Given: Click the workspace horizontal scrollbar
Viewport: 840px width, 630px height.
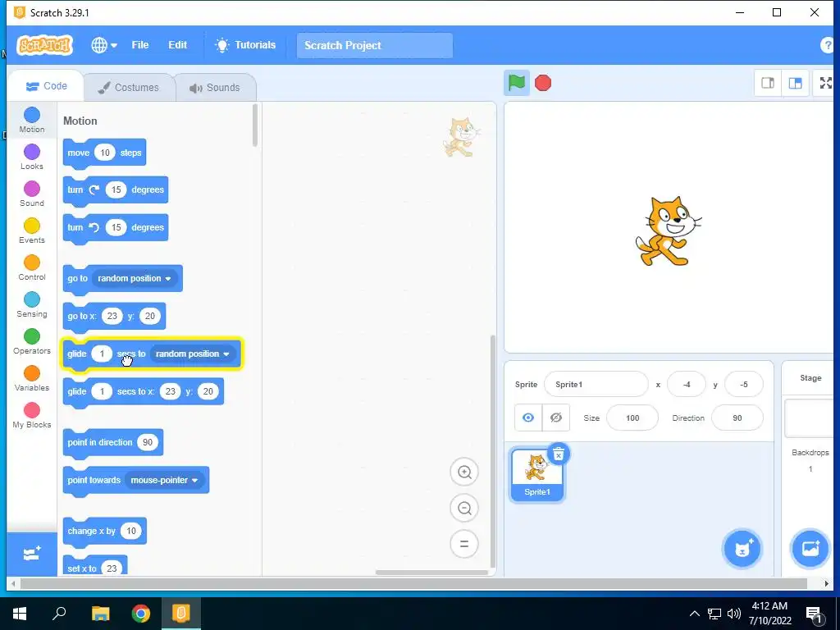Looking at the screenshot, I should (431, 572).
